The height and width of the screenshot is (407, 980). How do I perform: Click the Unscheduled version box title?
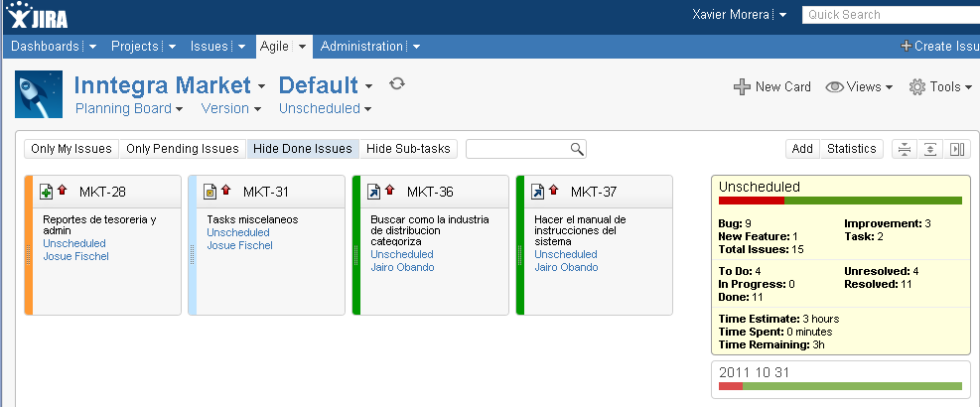click(760, 187)
